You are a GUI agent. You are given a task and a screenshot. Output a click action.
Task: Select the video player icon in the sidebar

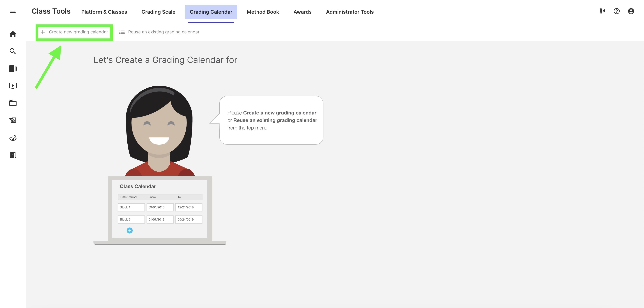[x=13, y=86]
